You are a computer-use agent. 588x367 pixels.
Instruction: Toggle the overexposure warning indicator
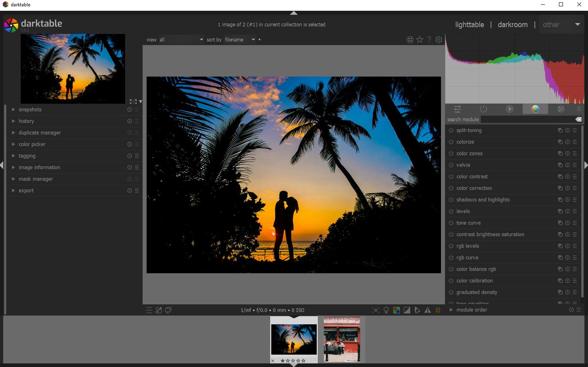(407, 310)
